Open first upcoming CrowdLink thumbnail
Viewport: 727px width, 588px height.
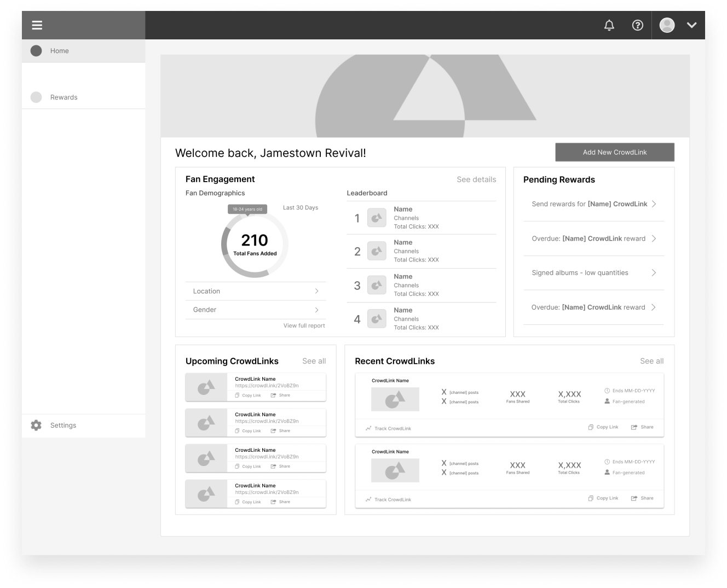pyautogui.click(x=206, y=387)
